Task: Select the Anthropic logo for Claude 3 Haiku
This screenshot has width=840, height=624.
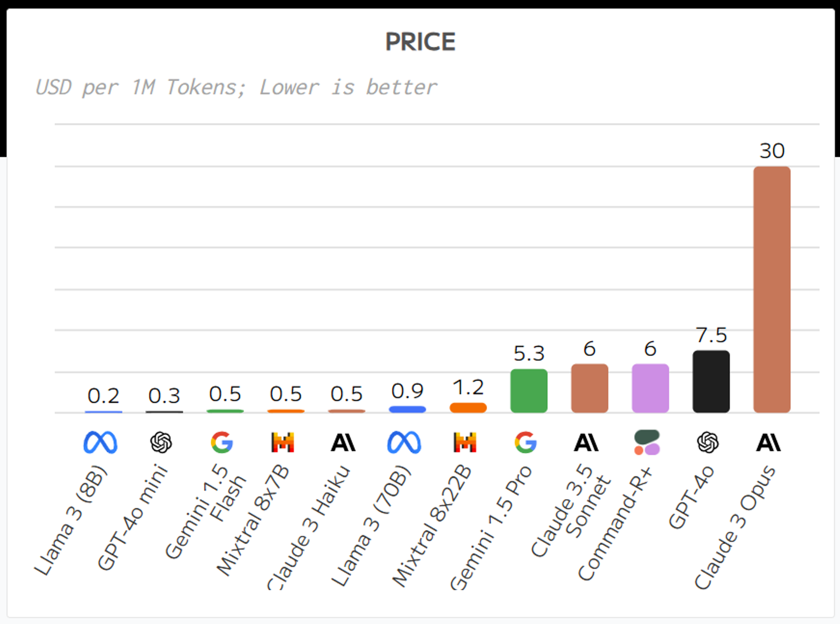Action: pyautogui.click(x=344, y=443)
